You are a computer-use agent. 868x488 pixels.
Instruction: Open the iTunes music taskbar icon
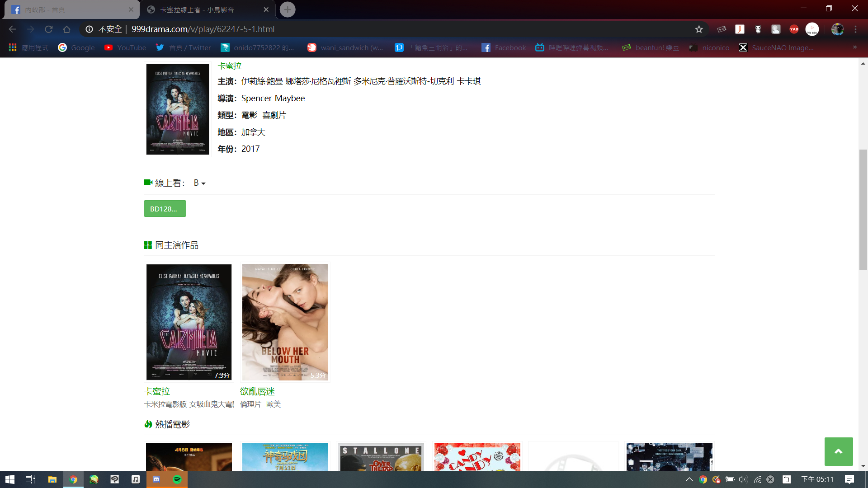tap(136, 479)
